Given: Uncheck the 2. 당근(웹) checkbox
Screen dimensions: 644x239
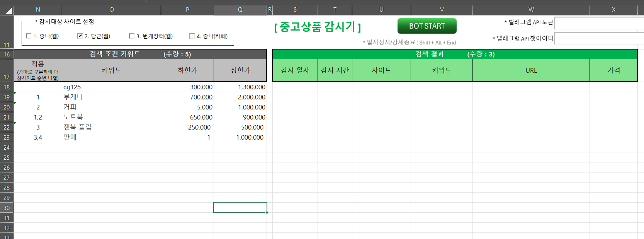Looking at the screenshot, I should point(80,36).
